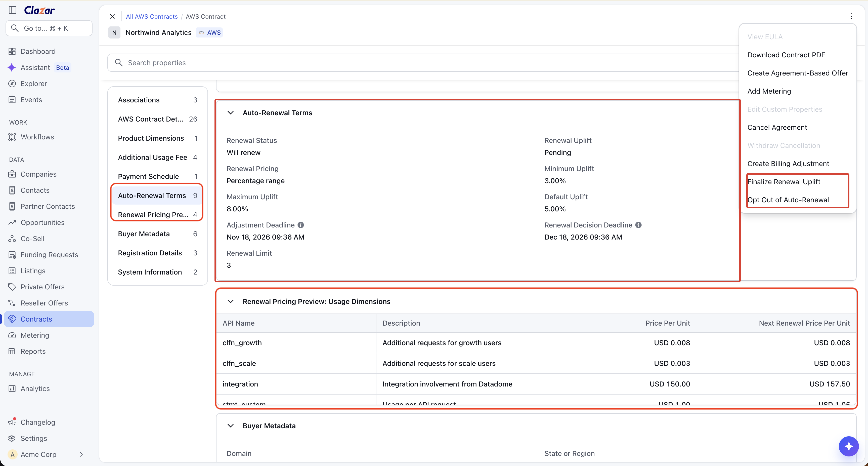Select Finalize Renewal Uplift menu item
Viewport: 868px width, 466px height.
pyautogui.click(x=784, y=182)
